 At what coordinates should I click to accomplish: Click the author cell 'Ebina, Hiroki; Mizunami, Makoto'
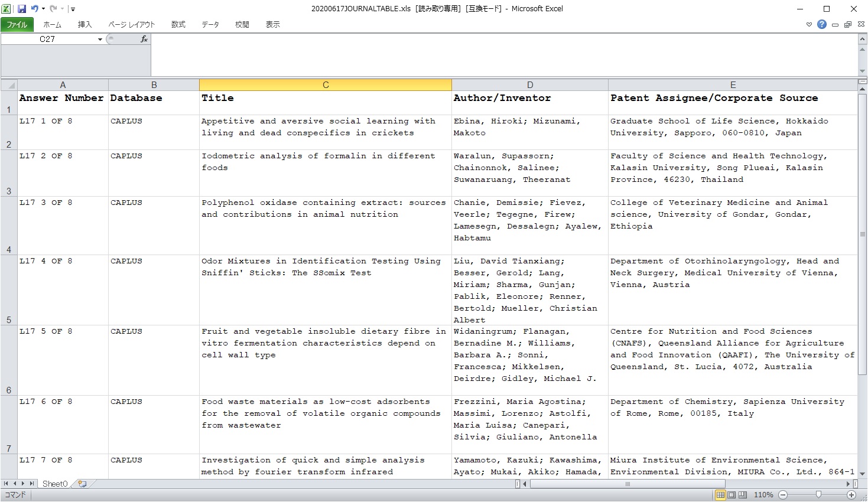pos(530,132)
